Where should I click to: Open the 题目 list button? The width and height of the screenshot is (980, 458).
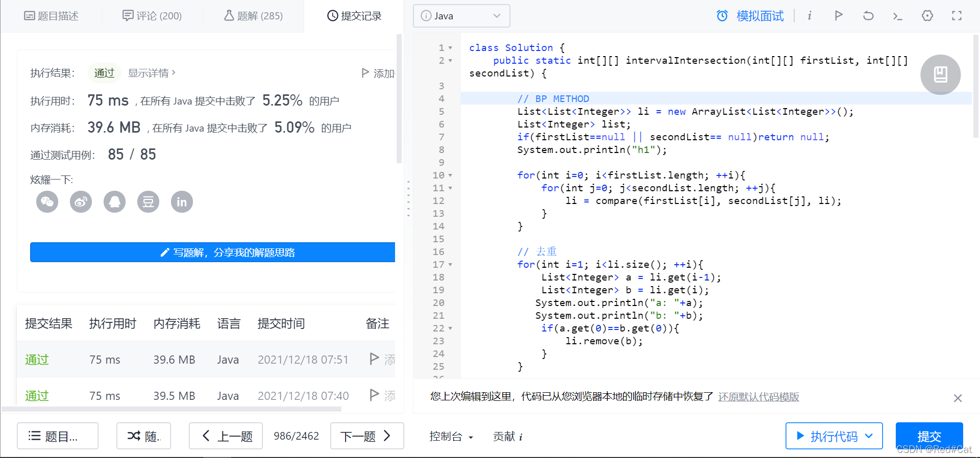click(x=58, y=436)
